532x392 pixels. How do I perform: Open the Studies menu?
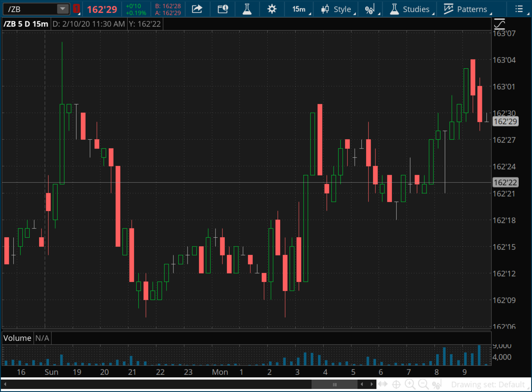[x=411, y=9]
